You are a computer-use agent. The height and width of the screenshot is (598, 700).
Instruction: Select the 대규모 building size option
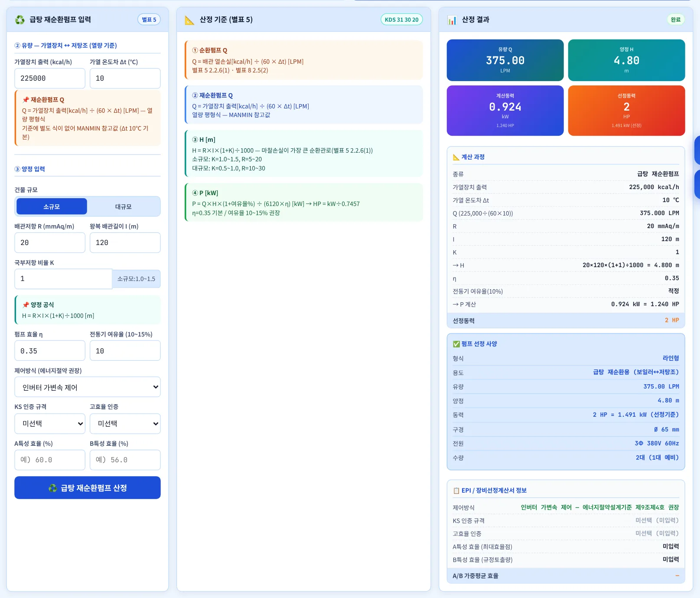124,206
